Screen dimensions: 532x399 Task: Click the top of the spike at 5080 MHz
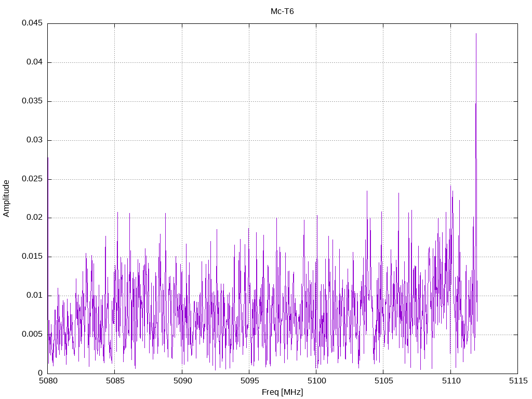point(48,157)
